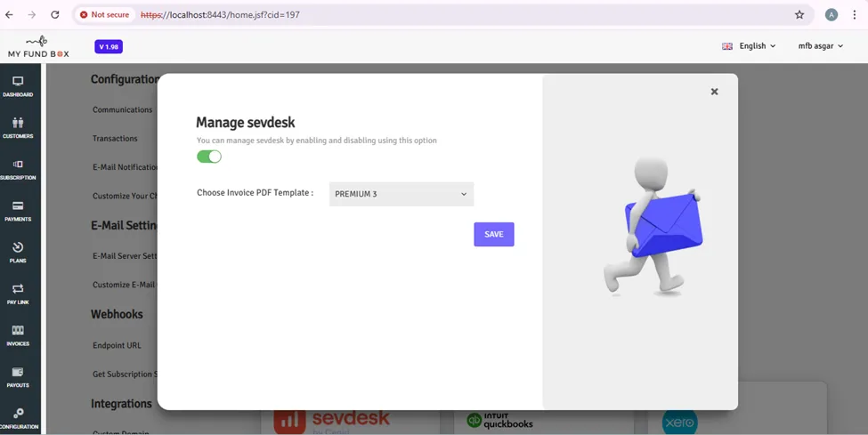Open Invoices sidebar item
868x435 pixels.
coord(18,336)
